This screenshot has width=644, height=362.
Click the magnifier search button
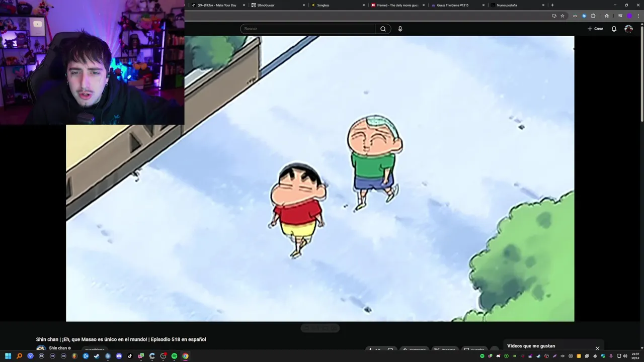[383, 29]
